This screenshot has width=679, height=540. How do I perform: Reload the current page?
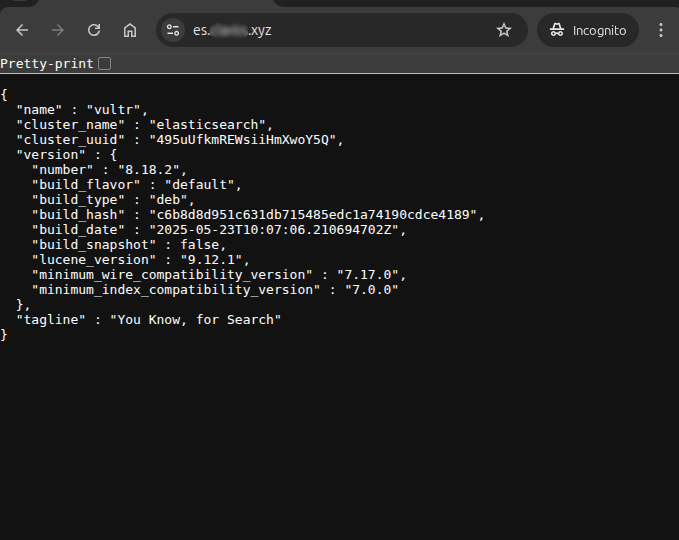(x=94, y=30)
